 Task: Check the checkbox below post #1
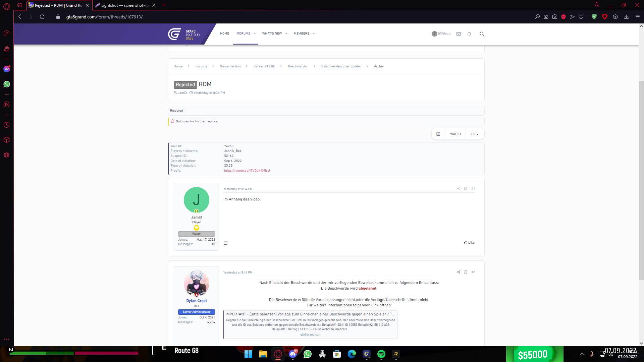click(x=226, y=243)
